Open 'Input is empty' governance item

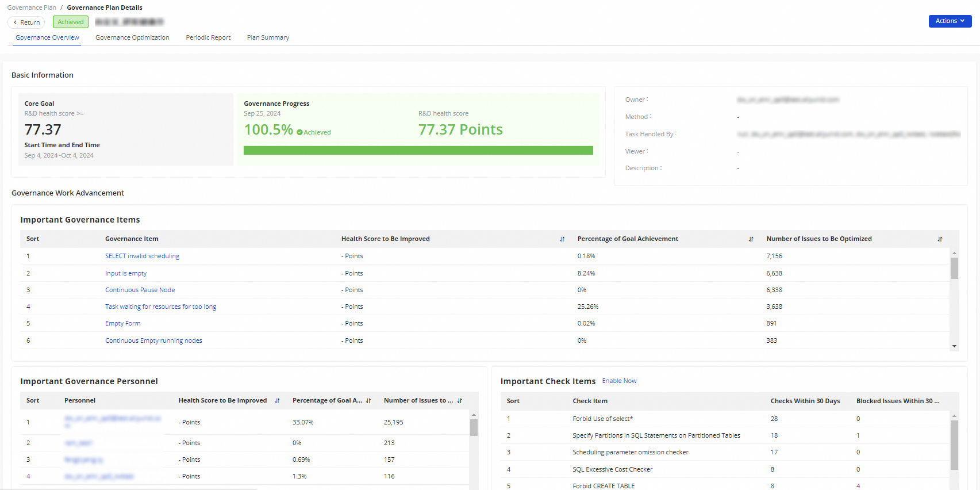coord(126,273)
